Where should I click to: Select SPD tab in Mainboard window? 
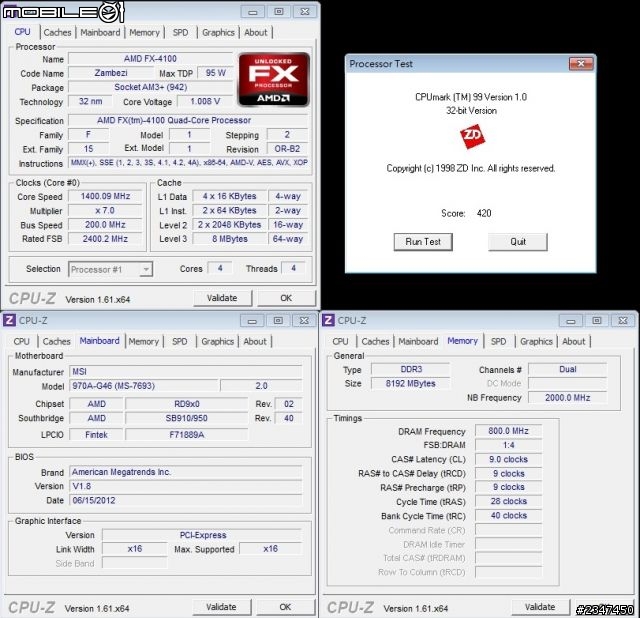(180, 341)
